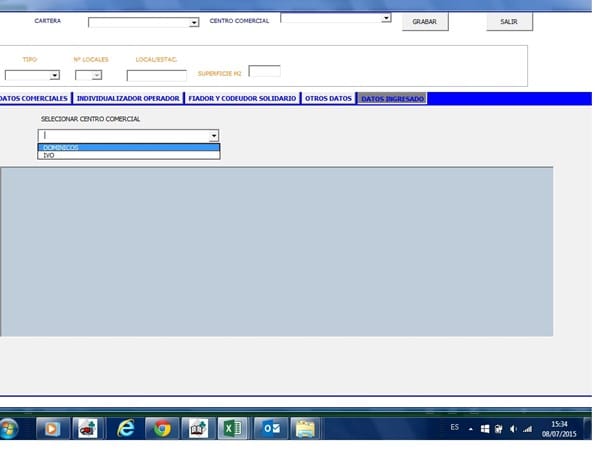The height and width of the screenshot is (450, 600).
Task: Open Outlook from the taskbar
Action: click(271, 428)
